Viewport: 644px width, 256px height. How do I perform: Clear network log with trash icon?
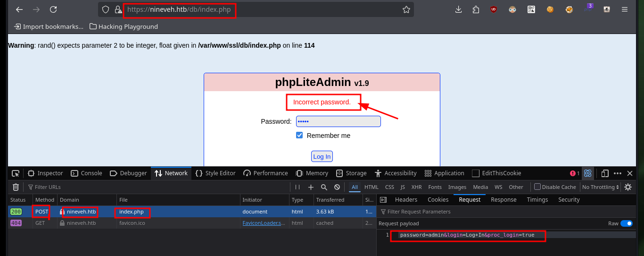pos(16,187)
